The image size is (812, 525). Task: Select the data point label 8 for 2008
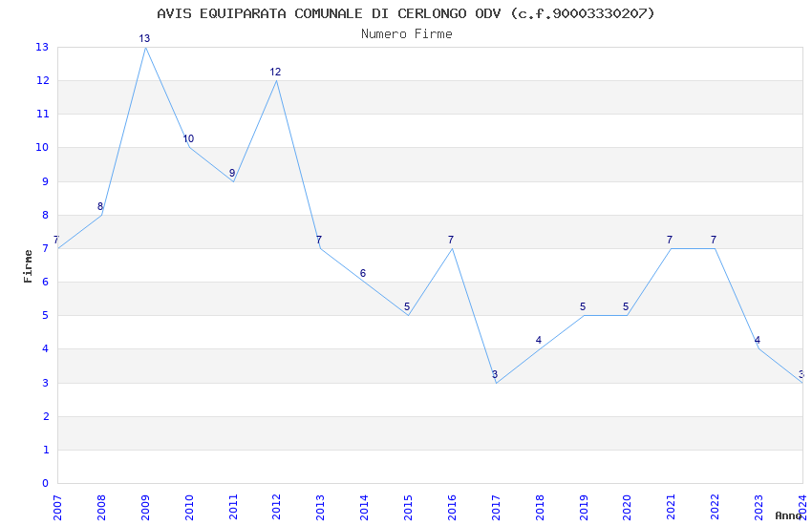pos(100,206)
